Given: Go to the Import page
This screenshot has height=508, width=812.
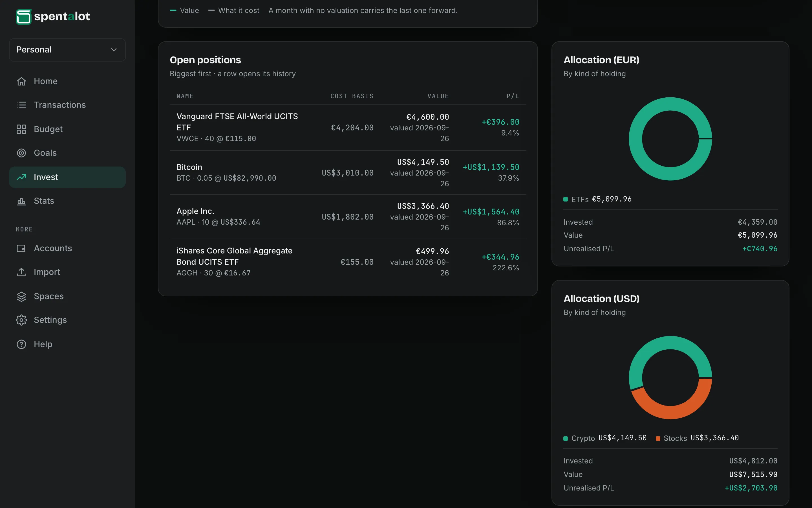Looking at the screenshot, I should [67, 272].
